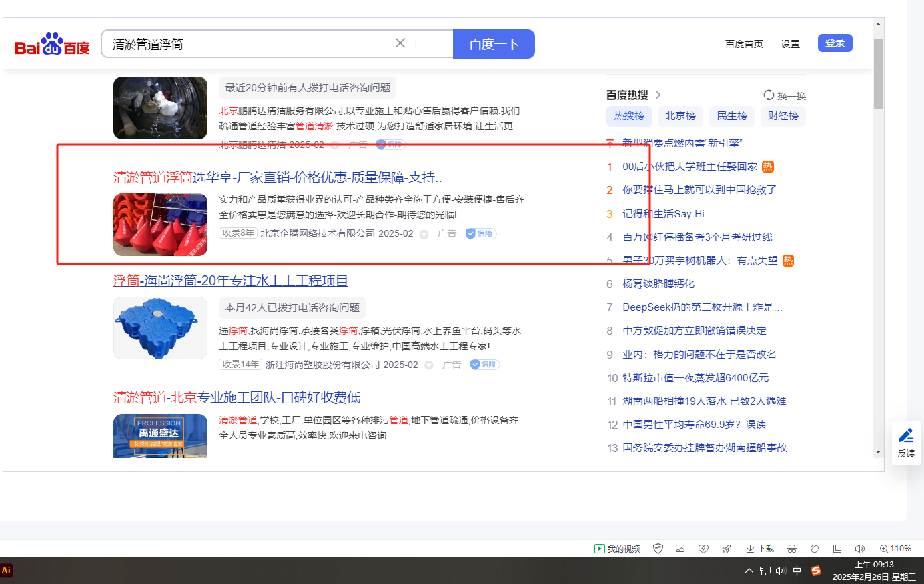Expand dropdown arrow beside 北京企腾网络技术有限公司 ad
Image resolution: width=924 pixels, height=584 pixels.
coord(424,234)
